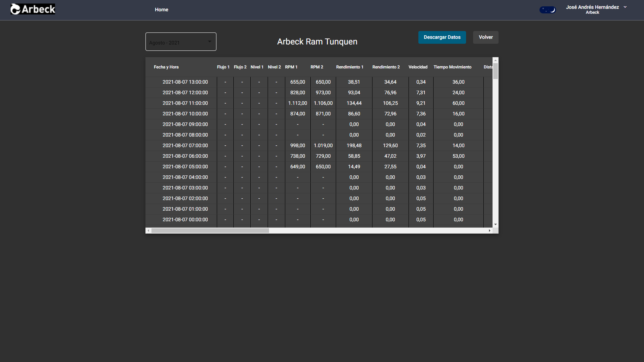Screen dimensions: 644x362
Task: Select the 2021-08-07 12:00:00 row timestamp
Action: 185,92
